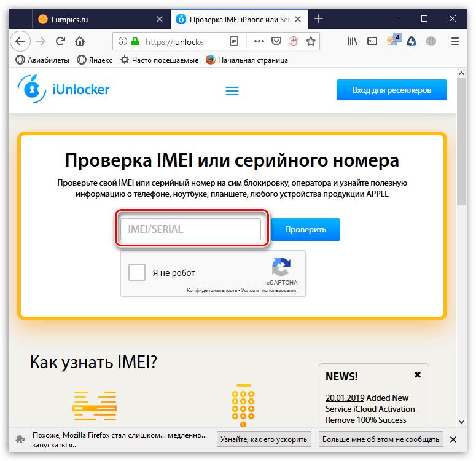This screenshot has height=461, width=476.
Task: Click the green secure connection padlock
Action: pos(135,41)
